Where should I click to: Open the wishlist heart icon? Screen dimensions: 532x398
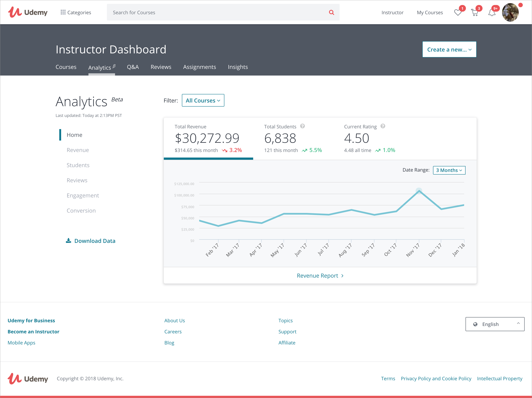(458, 13)
